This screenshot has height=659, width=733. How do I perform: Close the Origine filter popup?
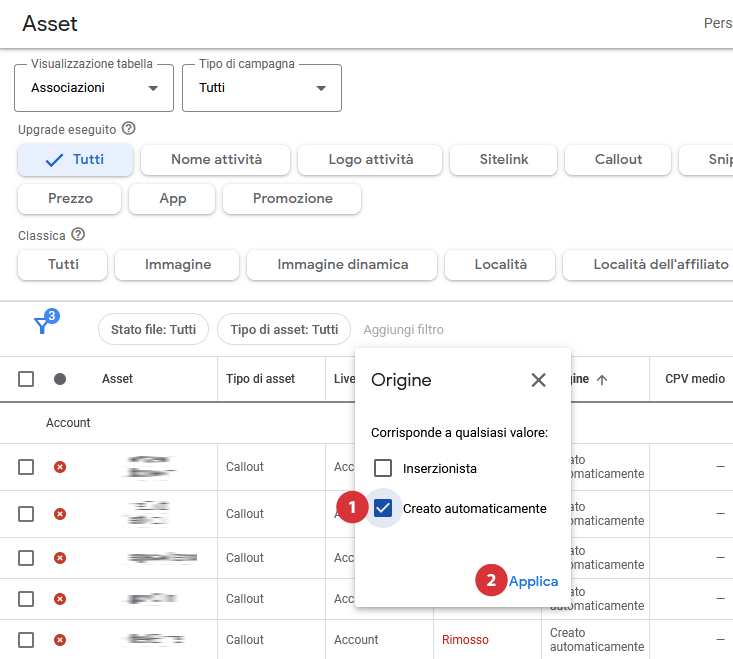[x=539, y=380]
